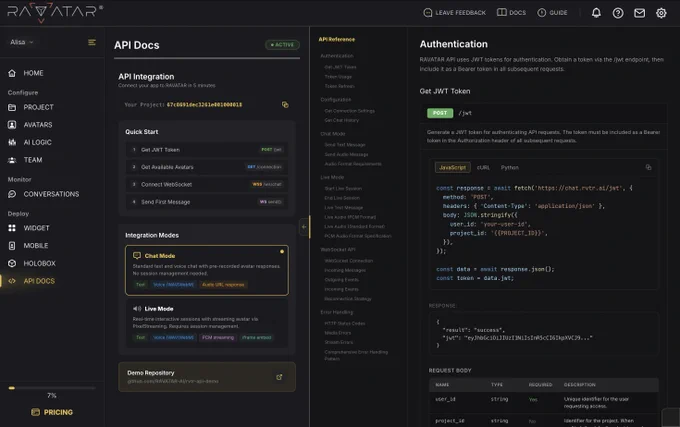Open Get JWT Token reference link
680x427 pixels.
pyautogui.click(x=340, y=67)
